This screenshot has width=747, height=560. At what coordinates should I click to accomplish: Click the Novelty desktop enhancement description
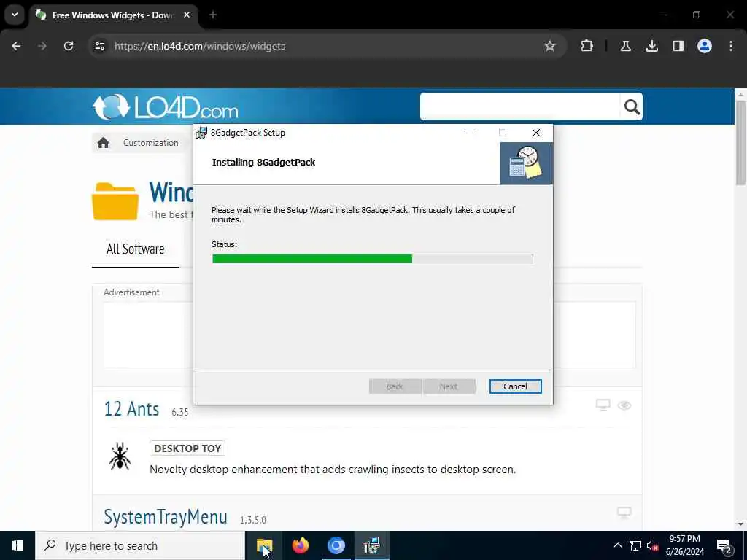333,470
